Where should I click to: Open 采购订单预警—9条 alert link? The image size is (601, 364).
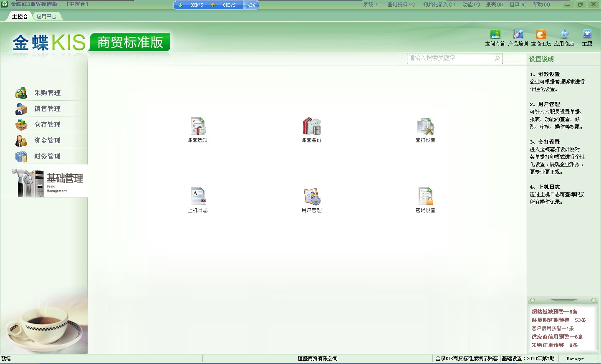tap(554, 345)
